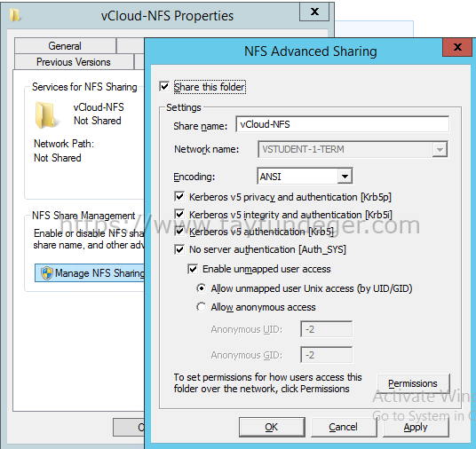
Task: Close the NFS Advanced Sharing dialog
Action: pyautogui.click(x=457, y=47)
